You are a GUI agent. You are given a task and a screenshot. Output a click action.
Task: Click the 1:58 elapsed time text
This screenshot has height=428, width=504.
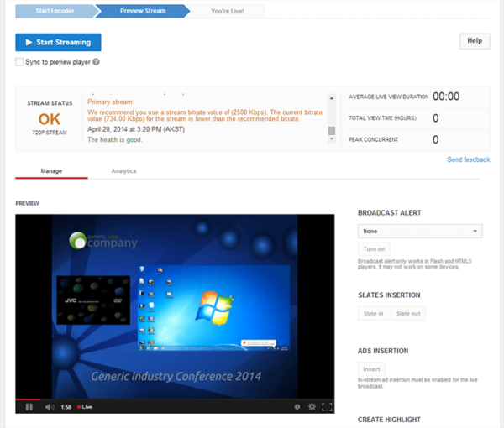point(66,407)
